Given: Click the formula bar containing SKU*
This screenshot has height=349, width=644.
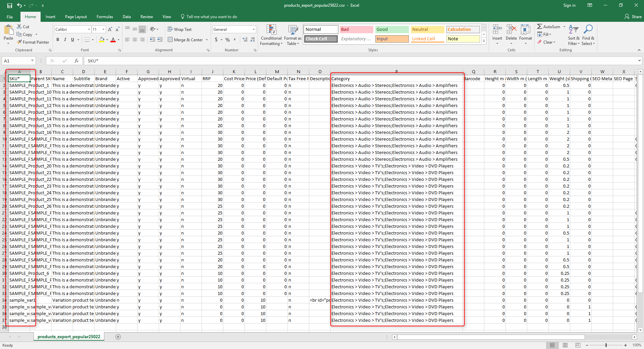Looking at the screenshot, I should coord(361,61).
